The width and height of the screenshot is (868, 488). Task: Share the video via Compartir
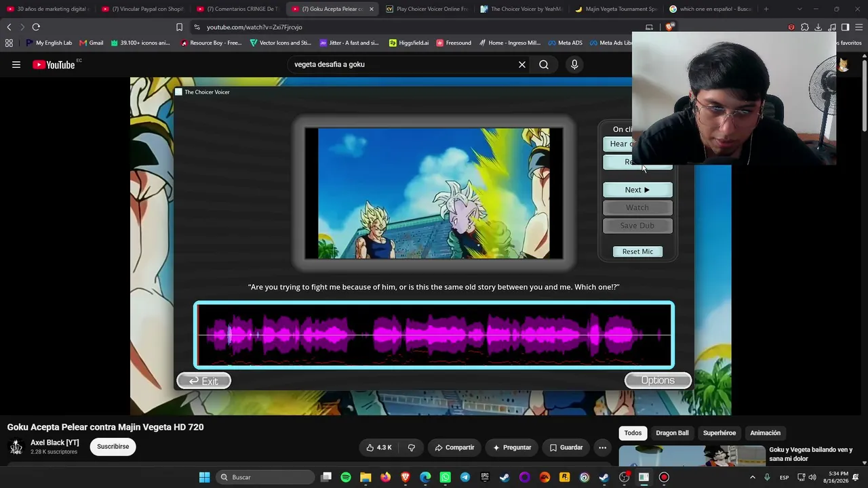click(x=454, y=447)
